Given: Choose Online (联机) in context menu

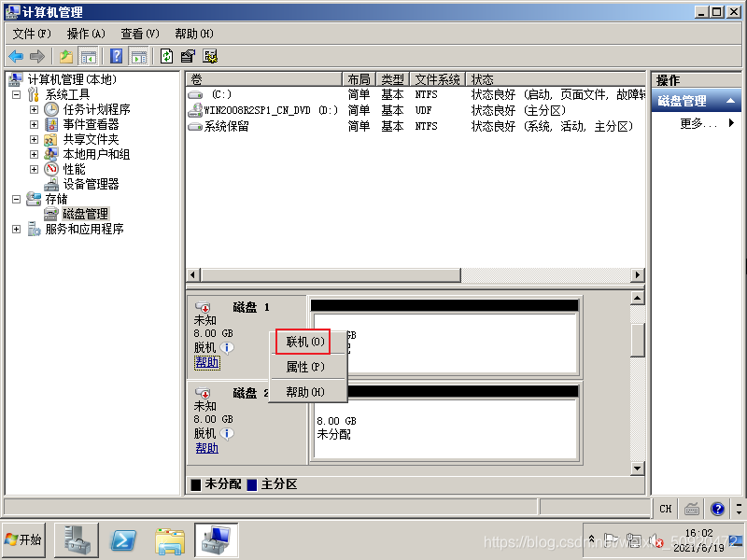Looking at the screenshot, I should pyautogui.click(x=305, y=342).
